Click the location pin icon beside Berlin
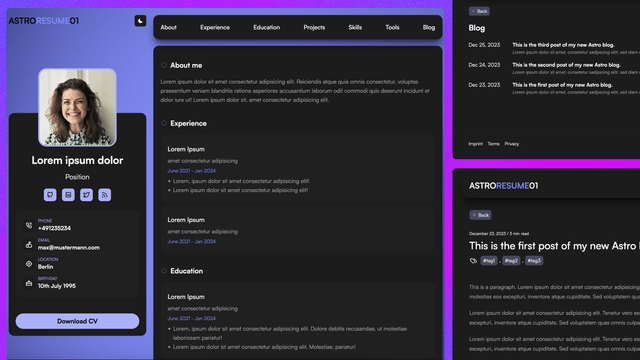Viewport: 640px width, 360px height. click(x=29, y=264)
